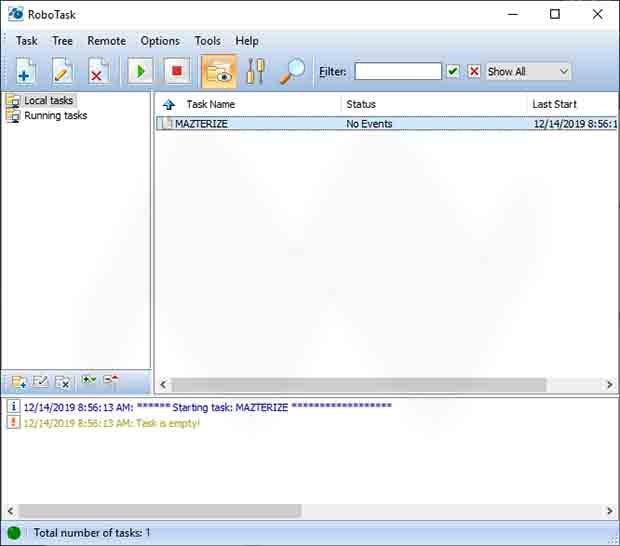Click the log pane scroll left arrow
The width and height of the screenshot is (620, 546).
pyautogui.click(x=11, y=511)
